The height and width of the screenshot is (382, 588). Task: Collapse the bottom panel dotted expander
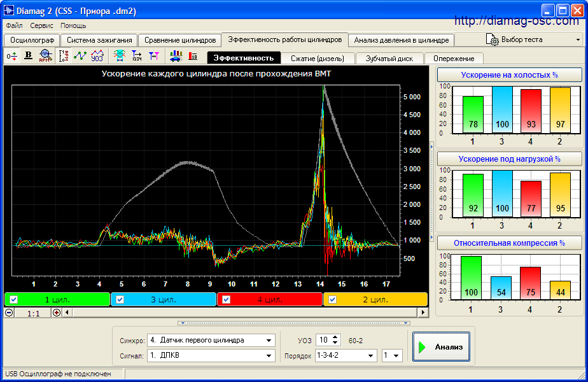point(294,323)
